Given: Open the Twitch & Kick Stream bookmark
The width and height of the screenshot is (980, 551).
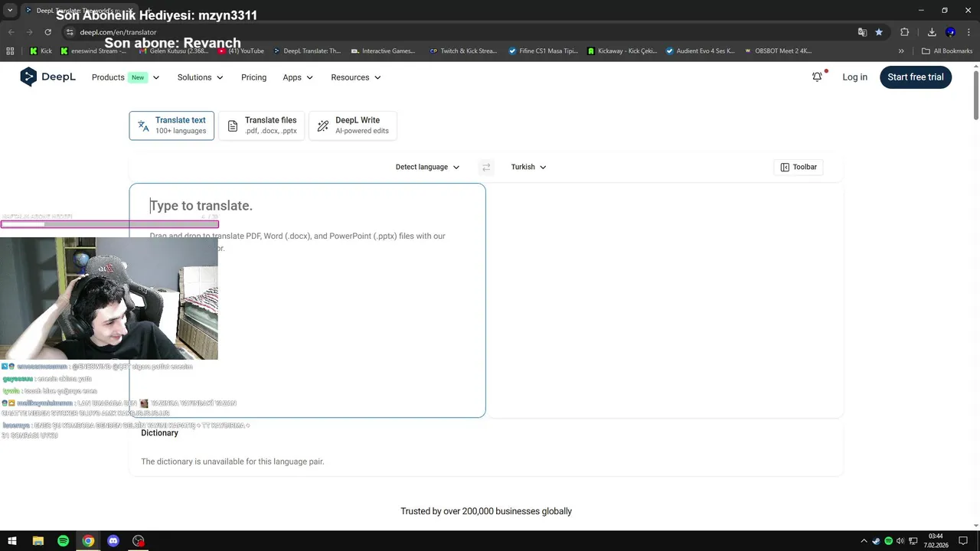Looking at the screenshot, I should click(x=464, y=51).
